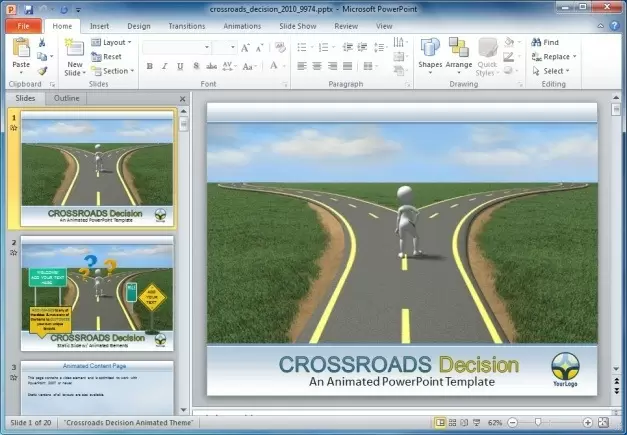Open the Shapes gallery

click(430, 51)
